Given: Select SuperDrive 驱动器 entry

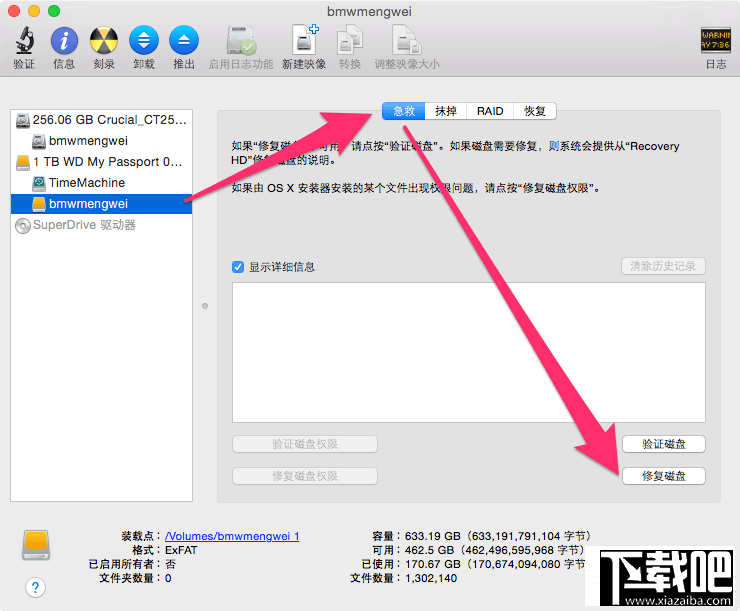Looking at the screenshot, I should pos(101,225).
